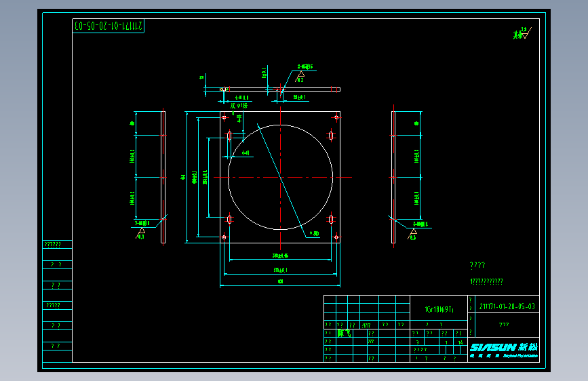588x381 pixels.
Task: Select the lower-left corner round hole in the front view
Action: click(x=224, y=237)
